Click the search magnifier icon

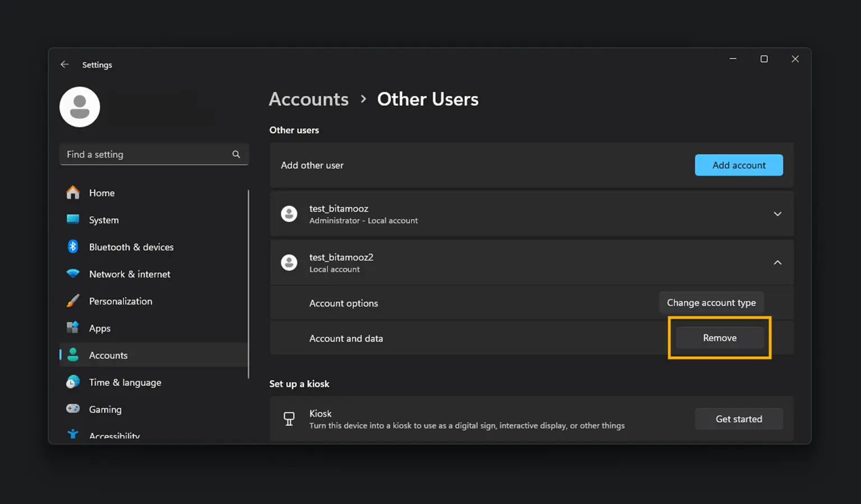[x=236, y=155]
